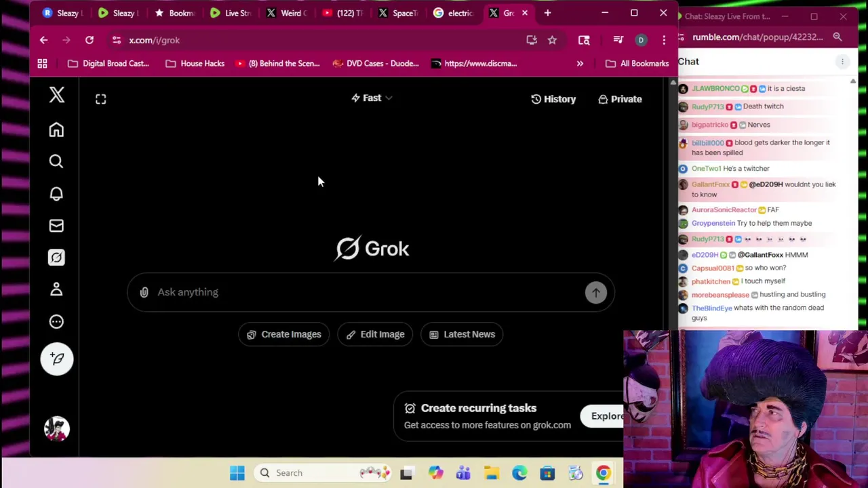Viewport: 868px width, 488px height.
Task: Select the Grok icon in sidebar
Action: pyautogui.click(x=56, y=258)
